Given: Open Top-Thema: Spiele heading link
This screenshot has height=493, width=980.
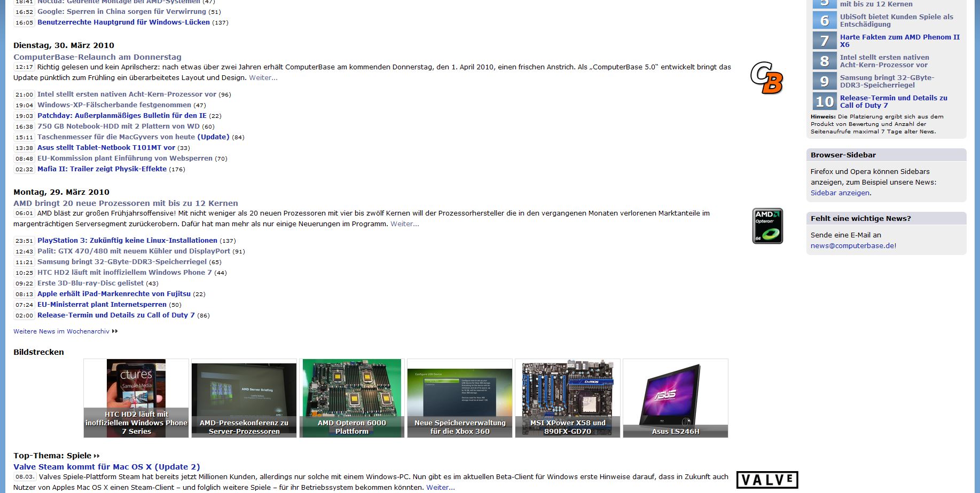Looking at the screenshot, I should (x=52, y=456).
